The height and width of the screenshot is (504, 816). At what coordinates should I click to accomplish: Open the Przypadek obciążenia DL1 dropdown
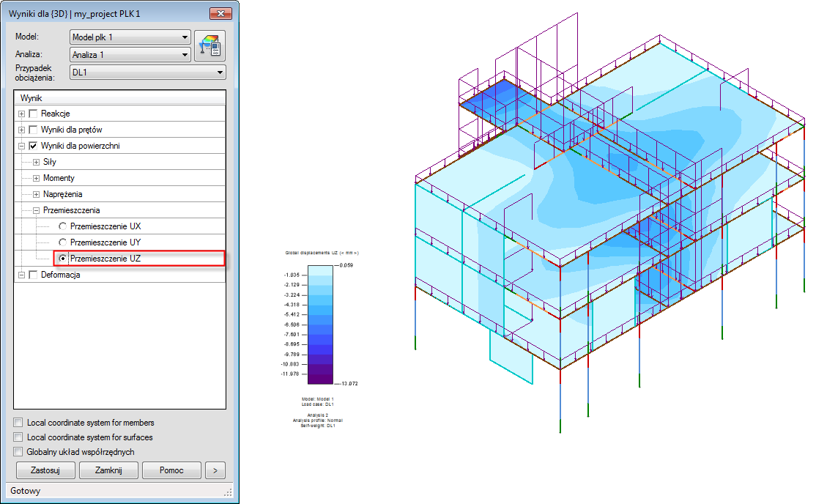tap(148, 73)
